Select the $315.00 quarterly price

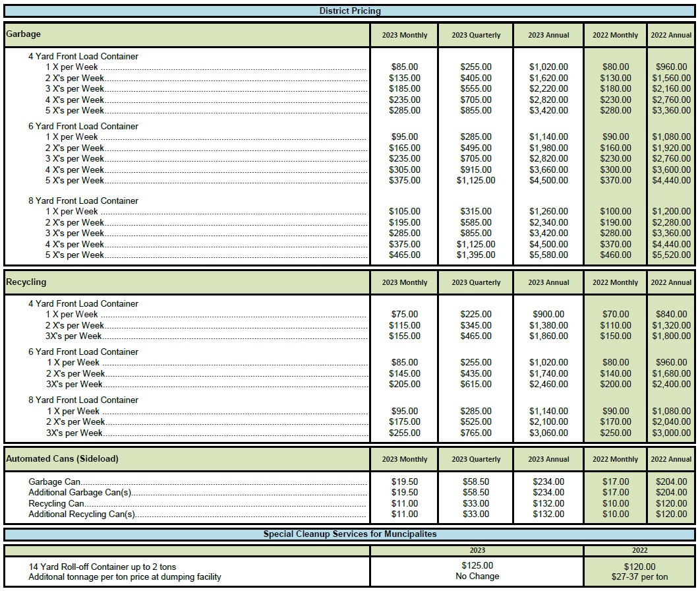(476, 211)
